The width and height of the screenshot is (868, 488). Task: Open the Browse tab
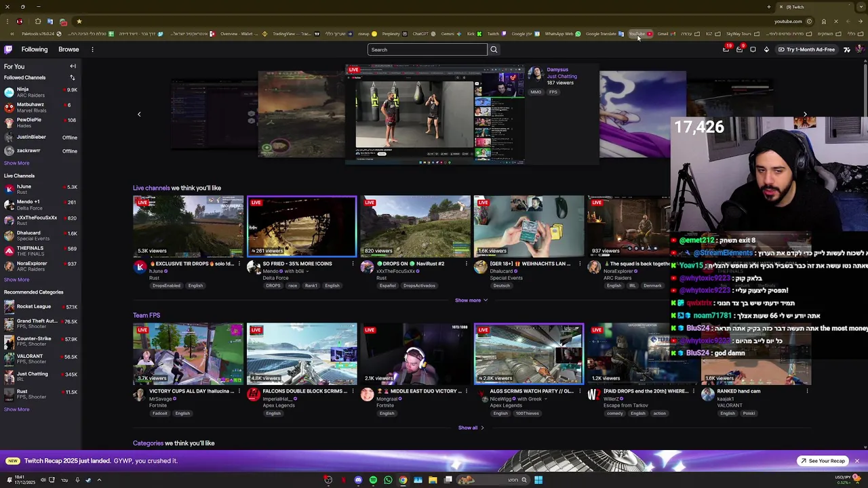click(x=68, y=49)
